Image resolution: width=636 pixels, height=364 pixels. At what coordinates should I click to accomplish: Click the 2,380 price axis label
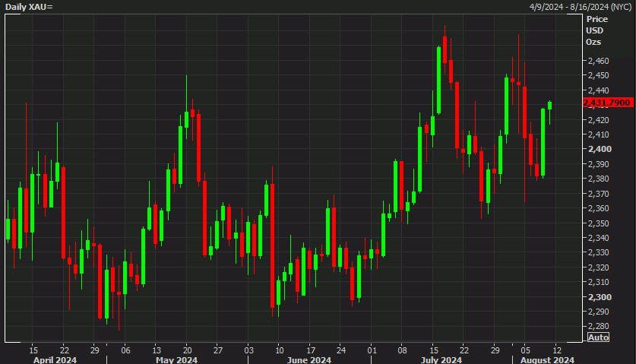coord(598,179)
